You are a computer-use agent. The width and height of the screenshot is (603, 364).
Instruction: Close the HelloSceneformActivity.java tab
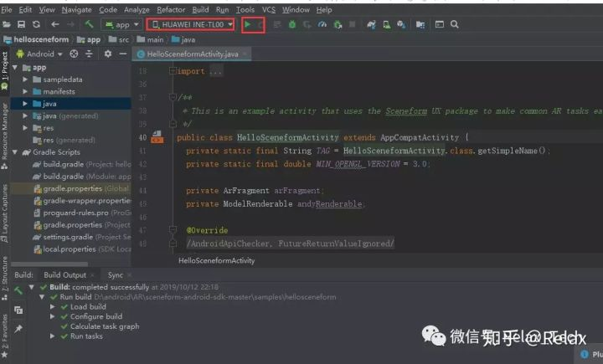245,54
